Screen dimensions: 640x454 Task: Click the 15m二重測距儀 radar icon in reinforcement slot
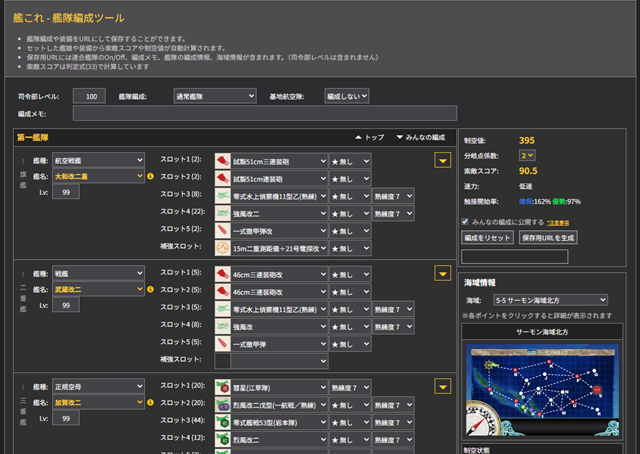click(x=225, y=246)
